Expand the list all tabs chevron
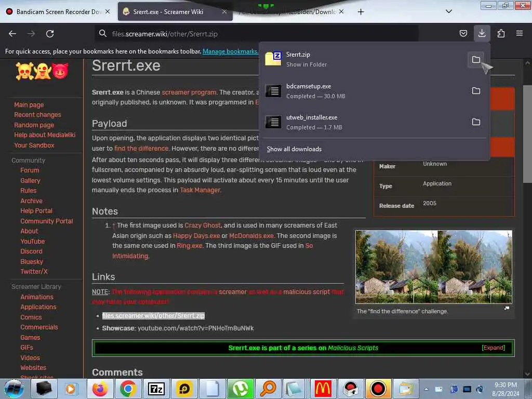Image resolution: width=532 pixels, height=399 pixels. 448,11
